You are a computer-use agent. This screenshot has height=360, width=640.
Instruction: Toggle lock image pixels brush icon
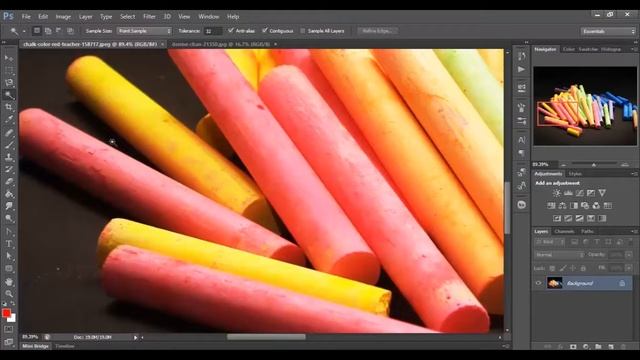(563, 268)
